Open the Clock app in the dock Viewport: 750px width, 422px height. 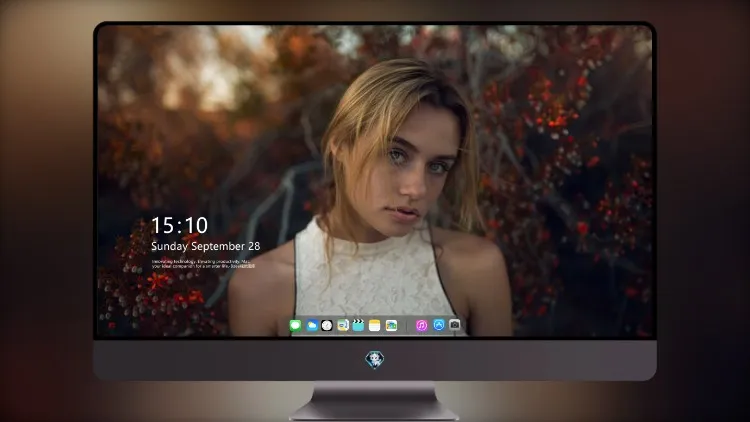(327, 325)
